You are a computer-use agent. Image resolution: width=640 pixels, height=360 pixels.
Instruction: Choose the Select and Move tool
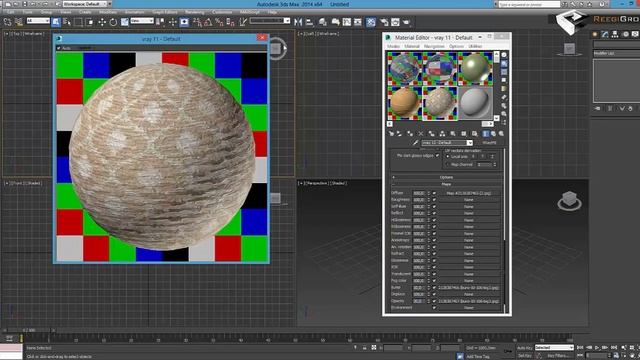tap(102, 22)
